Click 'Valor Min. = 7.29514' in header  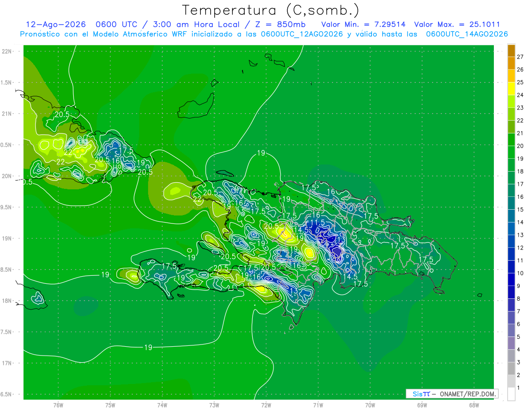coord(364,24)
